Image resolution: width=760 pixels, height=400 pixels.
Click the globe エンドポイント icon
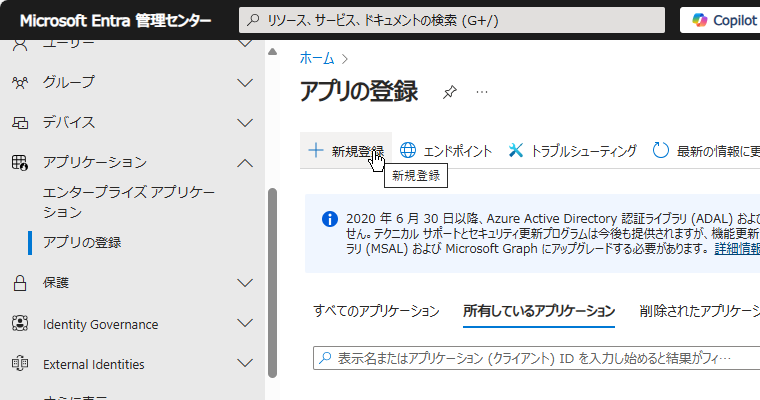[408, 150]
